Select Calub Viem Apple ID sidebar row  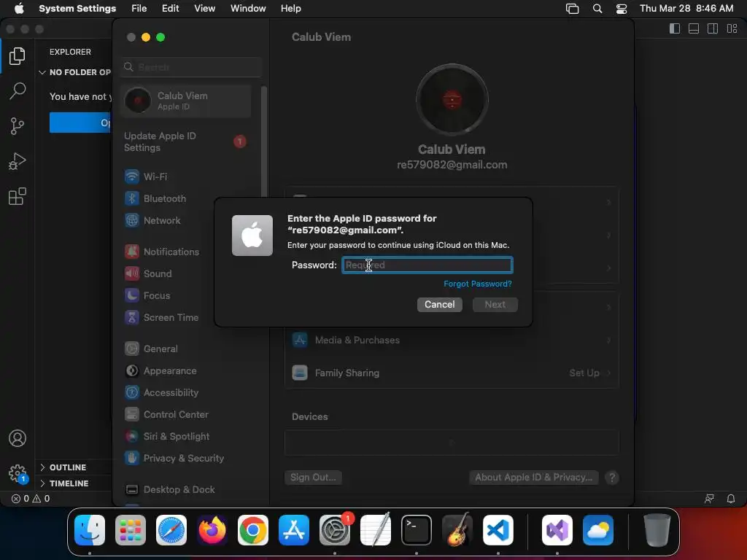click(186, 101)
